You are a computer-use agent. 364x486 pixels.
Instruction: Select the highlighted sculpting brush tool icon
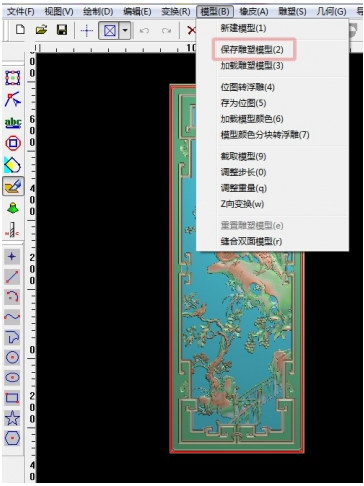pos(13,186)
